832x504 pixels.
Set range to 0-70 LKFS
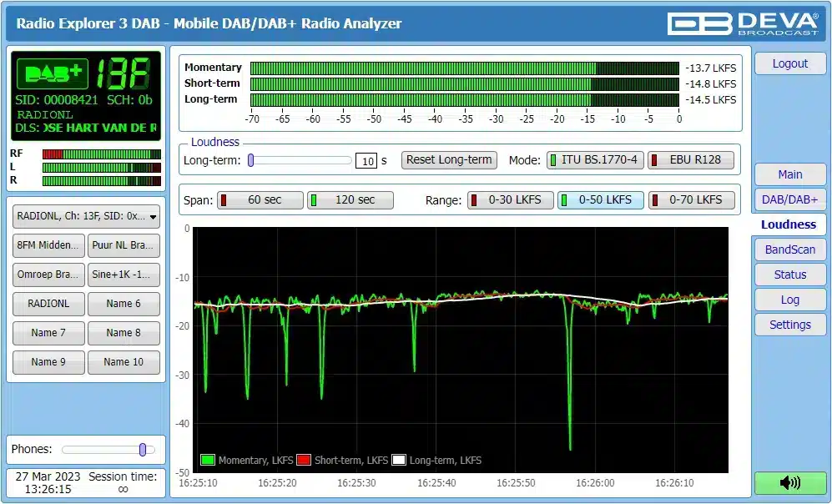[692, 200]
